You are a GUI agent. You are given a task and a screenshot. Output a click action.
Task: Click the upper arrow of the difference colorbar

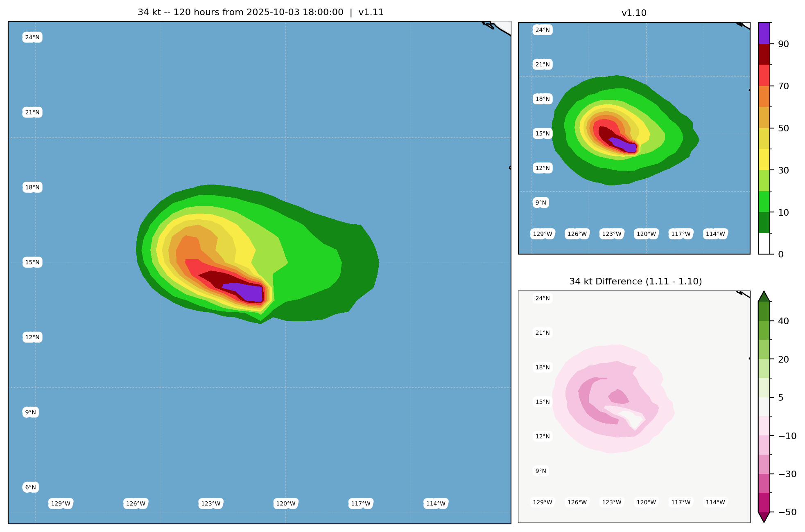[764, 297]
